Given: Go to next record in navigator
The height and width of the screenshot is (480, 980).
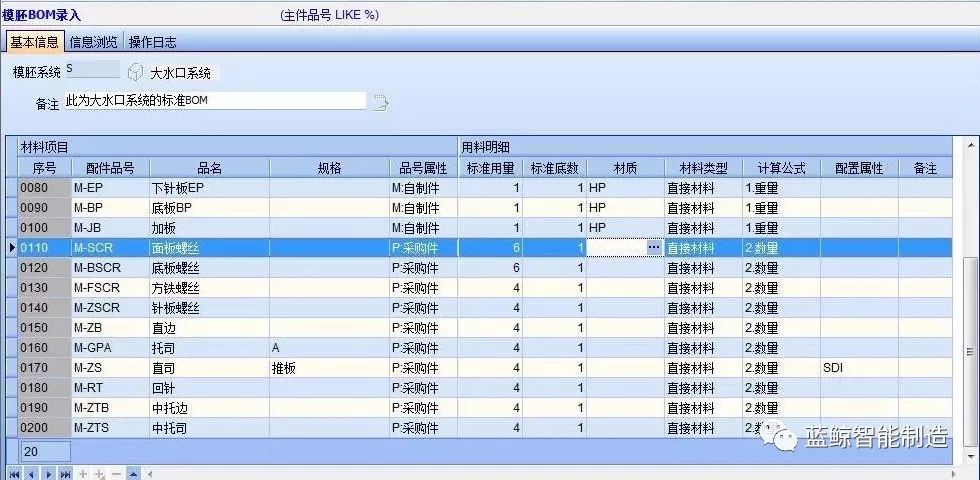Looking at the screenshot, I should click(x=48, y=473).
